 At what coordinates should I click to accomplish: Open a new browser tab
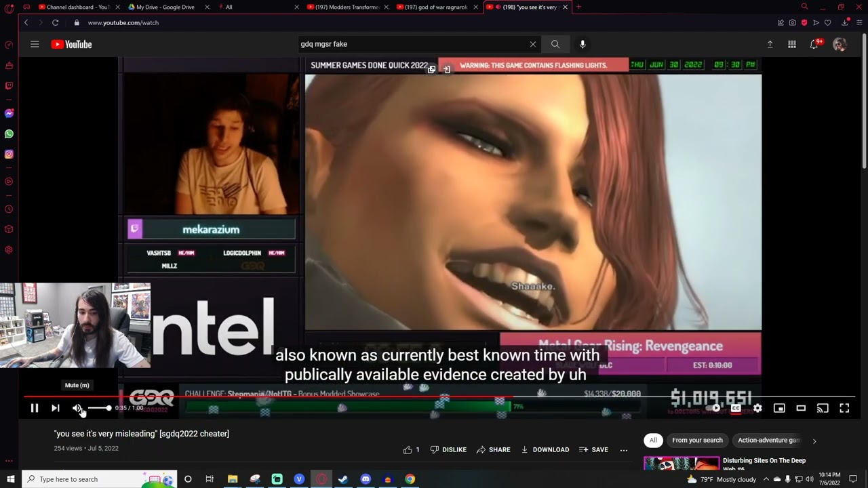click(x=578, y=7)
